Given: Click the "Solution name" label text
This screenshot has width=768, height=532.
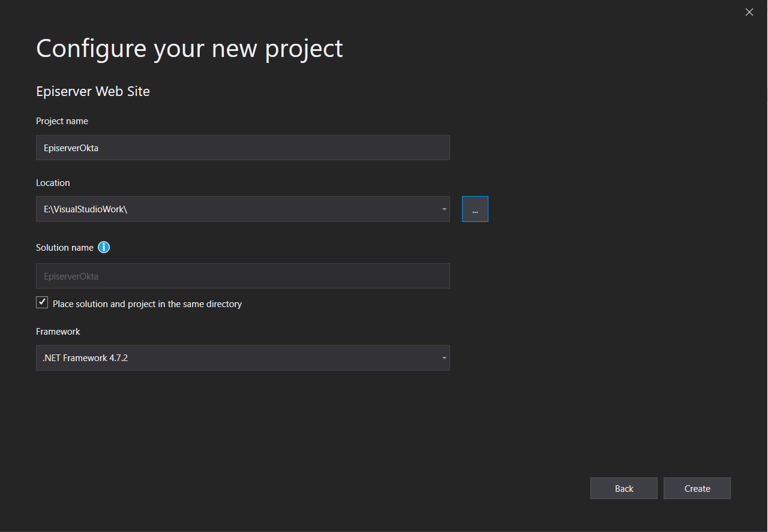Looking at the screenshot, I should (x=65, y=248).
